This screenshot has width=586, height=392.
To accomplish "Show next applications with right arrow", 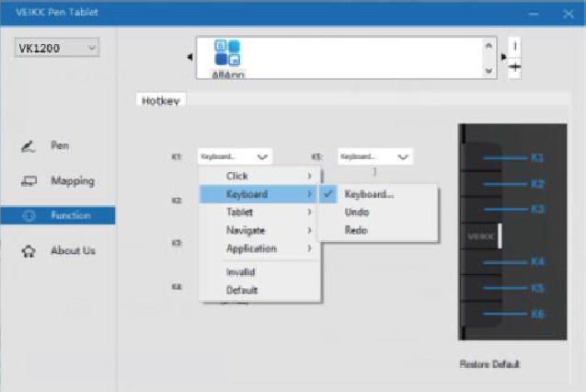I will (x=503, y=57).
